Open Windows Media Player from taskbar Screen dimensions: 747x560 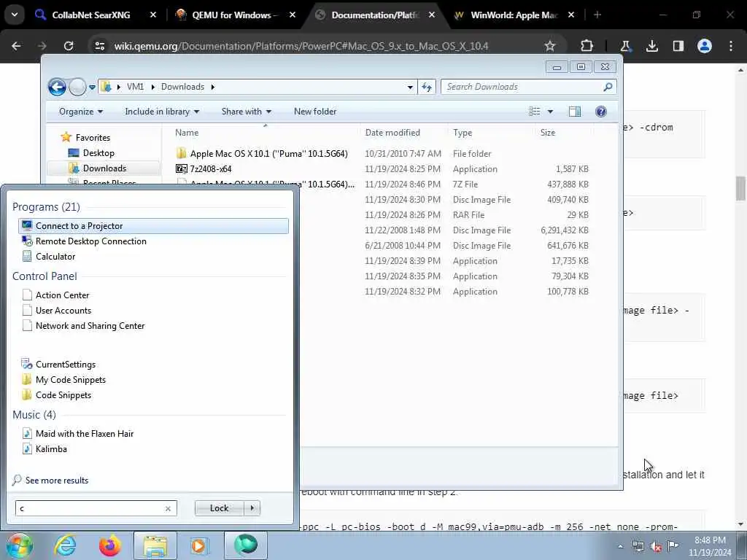tap(199, 545)
